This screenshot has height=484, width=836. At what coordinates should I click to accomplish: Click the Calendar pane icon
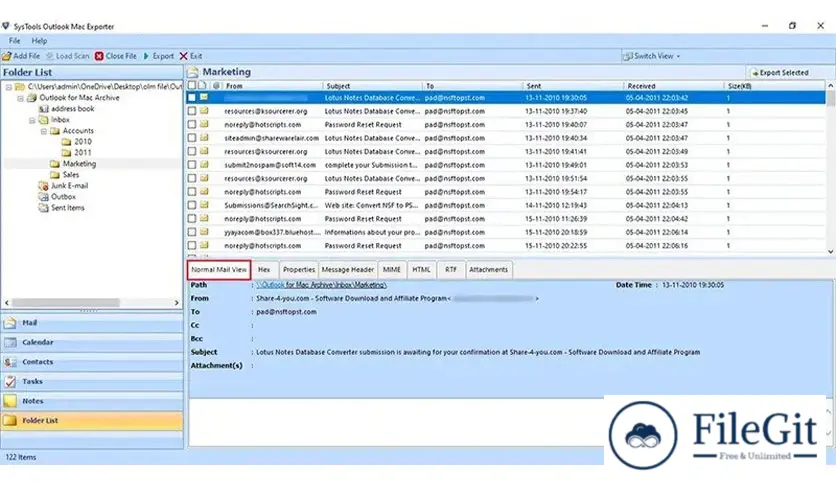click(x=10, y=342)
